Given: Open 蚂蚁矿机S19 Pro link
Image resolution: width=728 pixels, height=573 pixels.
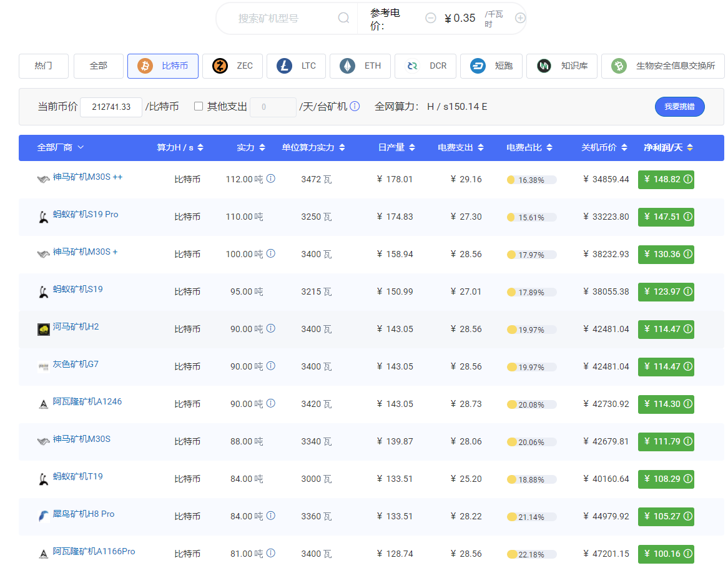Looking at the screenshot, I should click(86, 215).
